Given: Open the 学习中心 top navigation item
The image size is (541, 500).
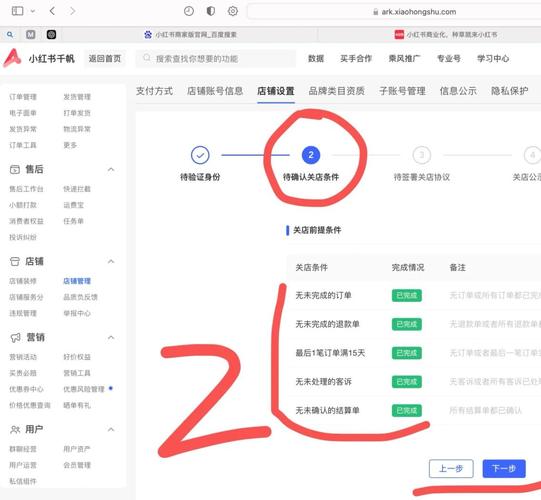Looking at the screenshot, I should [x=493, y=59].
